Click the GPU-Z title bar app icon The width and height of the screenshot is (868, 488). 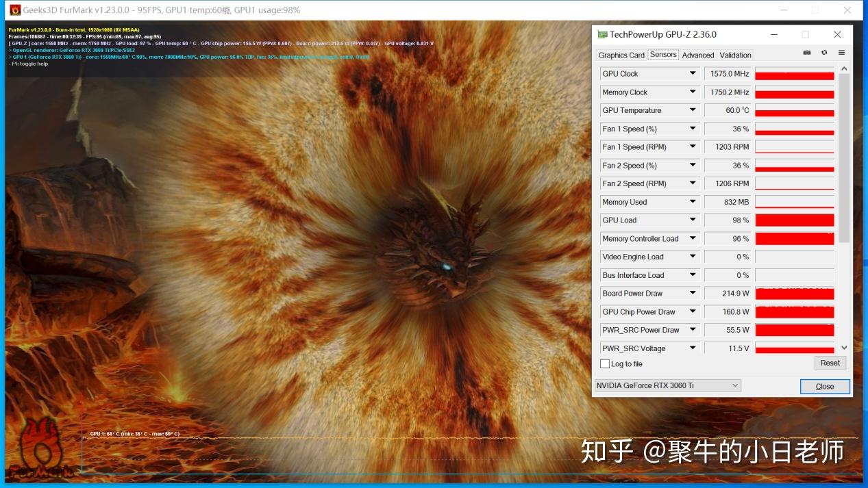[602, 34]
